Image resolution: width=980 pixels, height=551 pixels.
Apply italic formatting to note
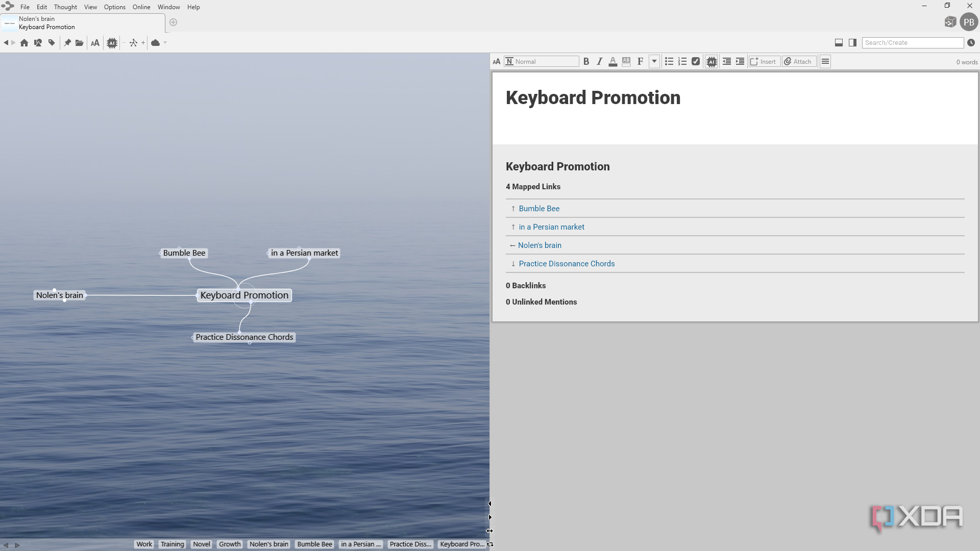coord(599,62)
